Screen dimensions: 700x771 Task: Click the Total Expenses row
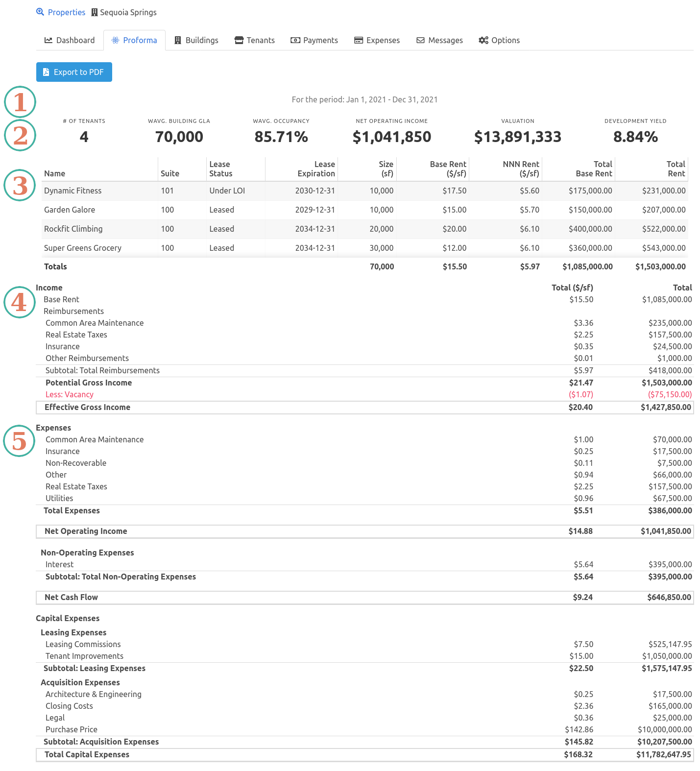pos(365,510)
